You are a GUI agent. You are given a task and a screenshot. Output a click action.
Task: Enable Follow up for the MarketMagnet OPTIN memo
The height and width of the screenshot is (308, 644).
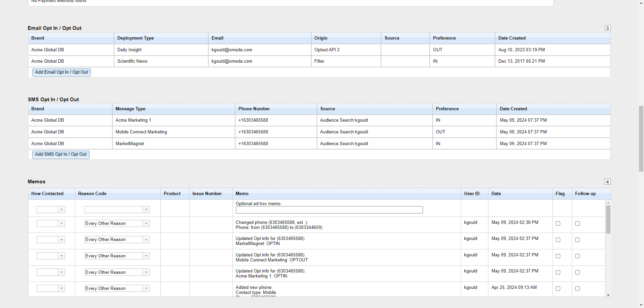[x=577, y=240]
